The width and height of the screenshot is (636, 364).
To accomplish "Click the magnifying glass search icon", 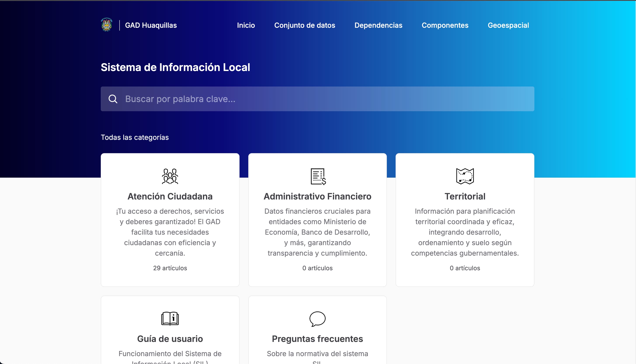I will 113,99.
